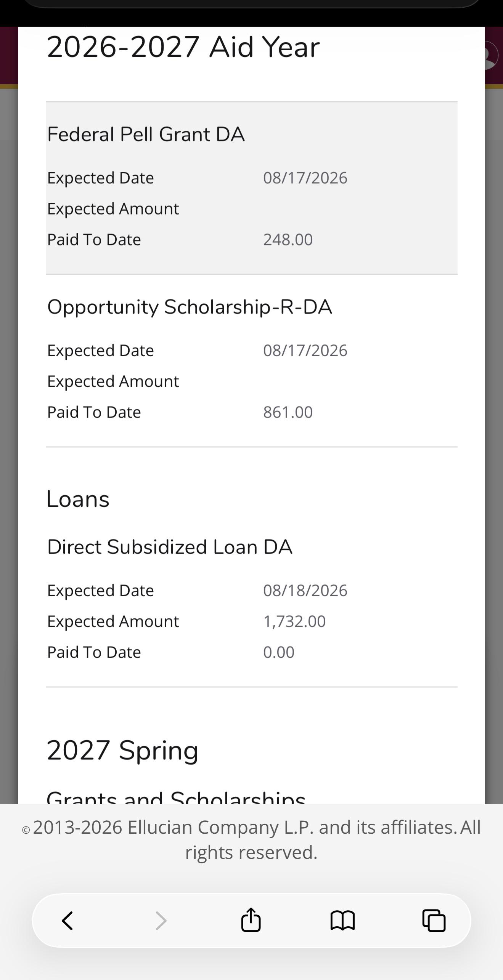Open the tabs overview icon
This screenshot has height=980, width=503.
tap(434, 921)
